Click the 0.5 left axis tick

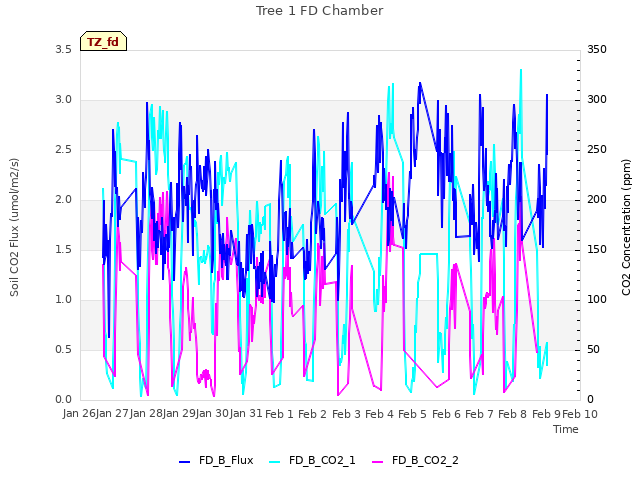(64, 350)
